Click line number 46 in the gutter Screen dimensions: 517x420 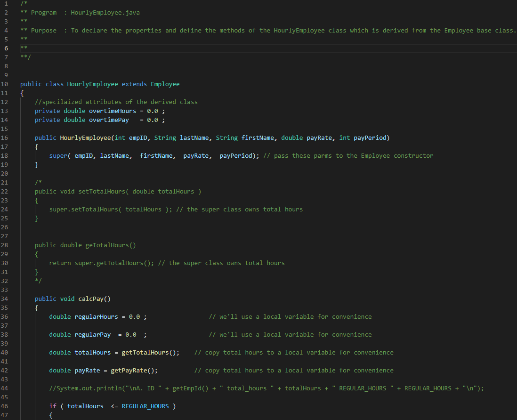(5, 406)
